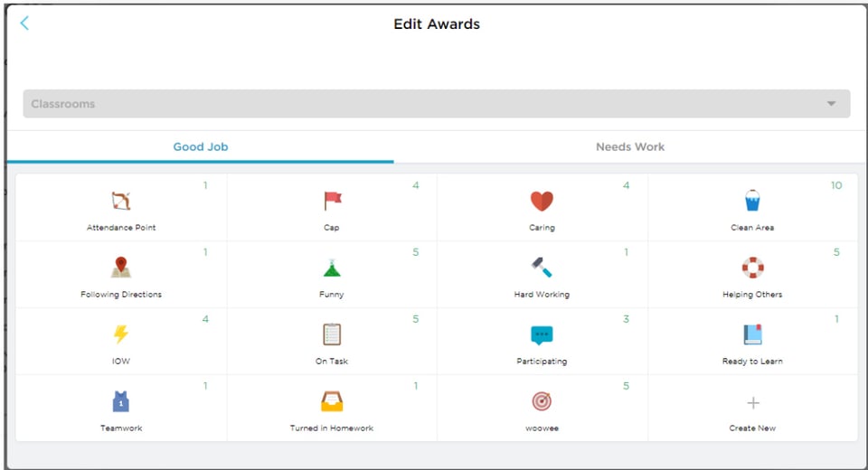Select the Helping Others lifebuoy icon
868x470 pixels.
tap(752, 268)
